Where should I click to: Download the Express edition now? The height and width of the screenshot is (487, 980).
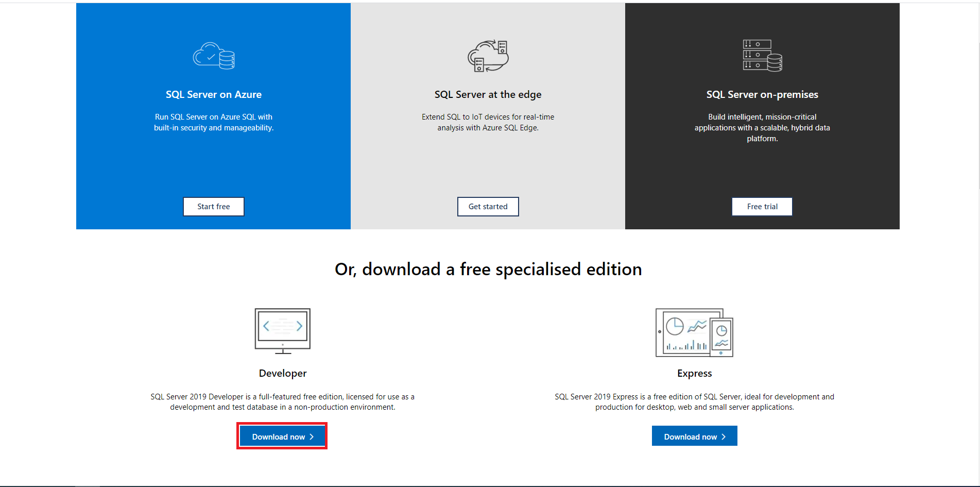pos(694,436)
